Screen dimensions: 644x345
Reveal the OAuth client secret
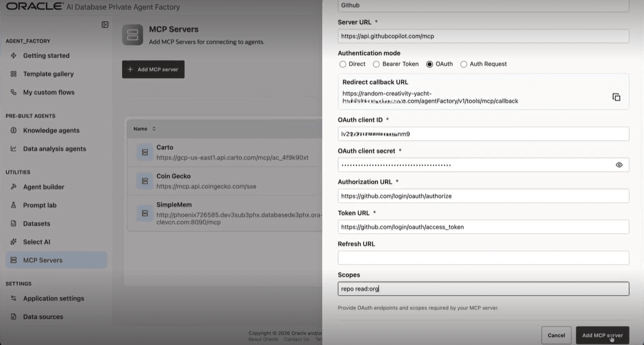pos(619,165)
